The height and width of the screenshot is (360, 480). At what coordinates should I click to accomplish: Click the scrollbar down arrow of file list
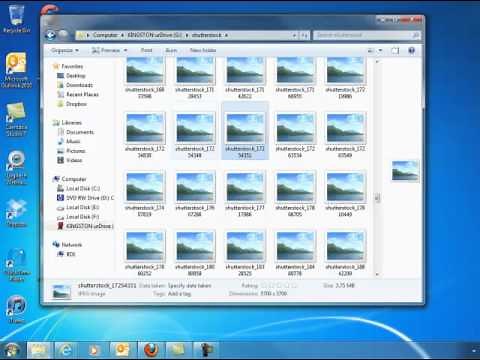[x=377, y=274]
